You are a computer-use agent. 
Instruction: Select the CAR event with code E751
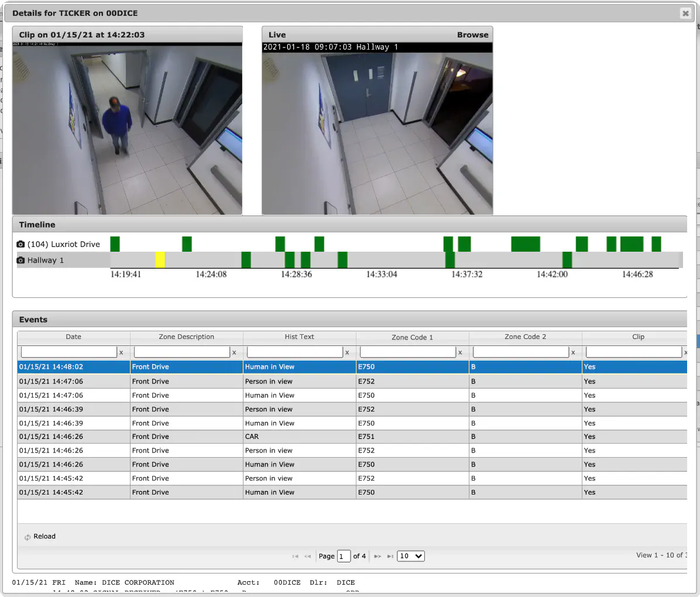352,437
